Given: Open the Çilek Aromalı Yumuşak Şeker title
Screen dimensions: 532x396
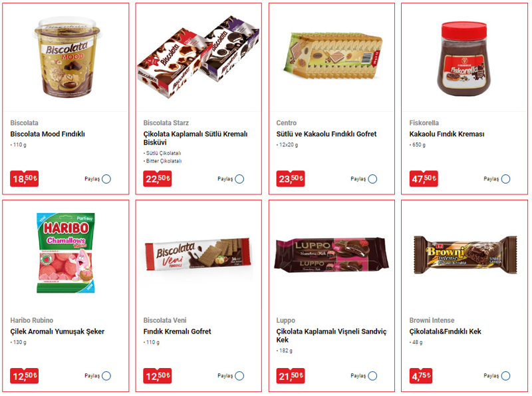Looking at the screenshot, I should [57, 331].
